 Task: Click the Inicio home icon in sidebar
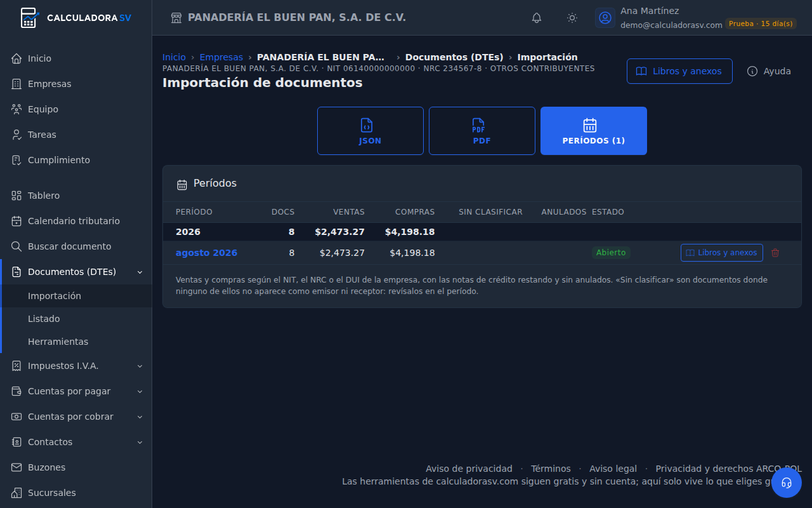coord(16,58)
